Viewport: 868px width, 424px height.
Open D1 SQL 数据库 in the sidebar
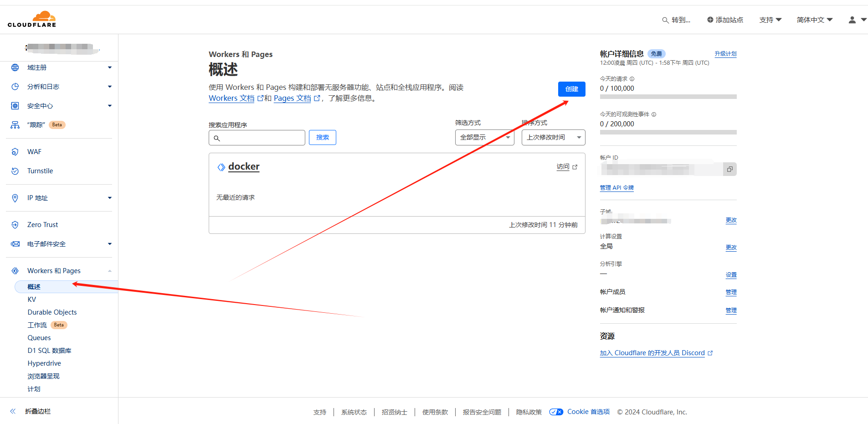click(x=50, y=351)
